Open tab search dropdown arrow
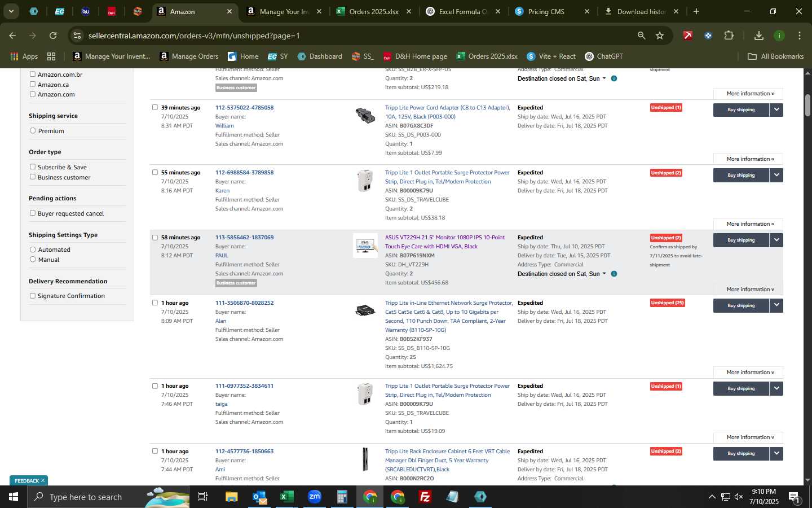812x508 pixels. 11,11
